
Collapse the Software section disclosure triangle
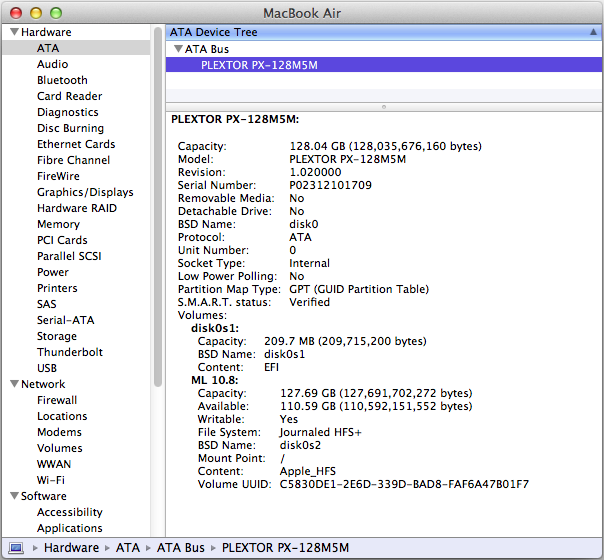(13, 497)
